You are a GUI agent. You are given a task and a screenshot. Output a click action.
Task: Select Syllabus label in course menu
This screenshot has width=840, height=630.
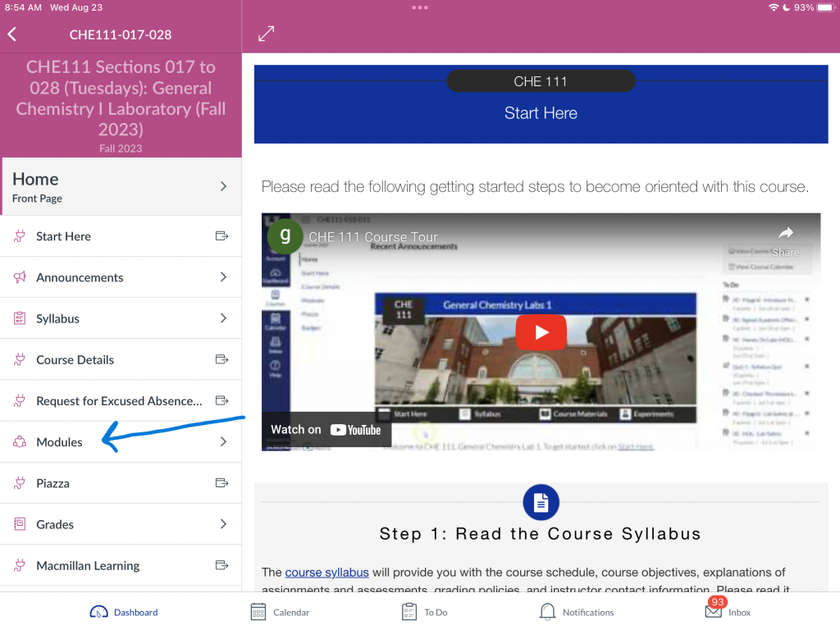pyautogui.click(x=58, y=318)
